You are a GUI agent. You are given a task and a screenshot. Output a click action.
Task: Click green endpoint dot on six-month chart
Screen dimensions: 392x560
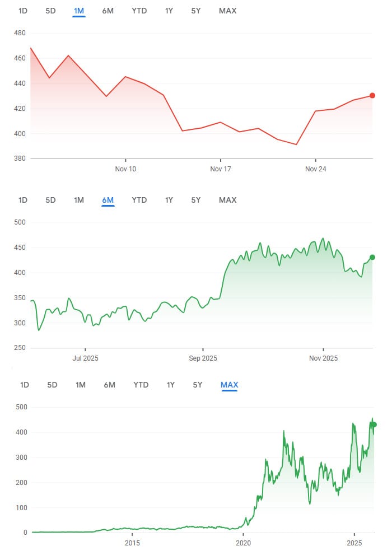pyautogui.click(x=372, y=258)
